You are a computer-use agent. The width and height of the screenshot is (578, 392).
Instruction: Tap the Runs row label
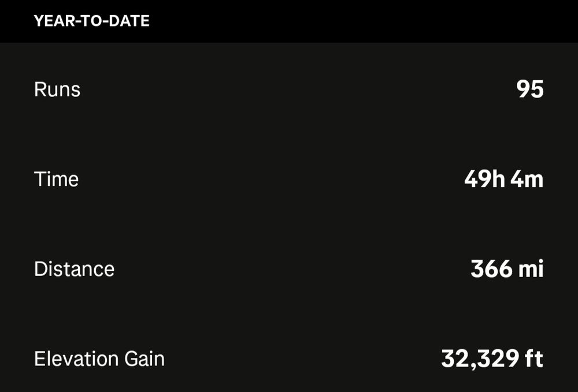coord(57,89)
